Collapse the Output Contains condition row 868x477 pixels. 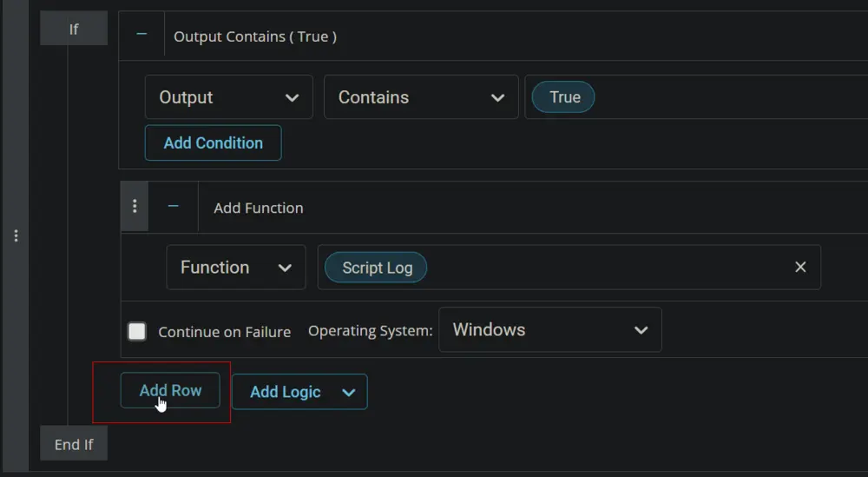coord(141,35)
